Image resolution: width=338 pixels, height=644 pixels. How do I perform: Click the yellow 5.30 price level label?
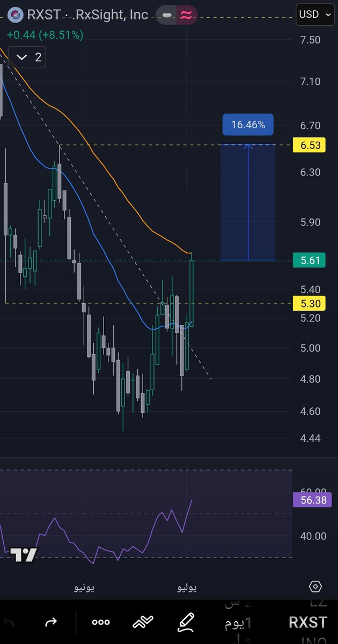pos(311,303)
